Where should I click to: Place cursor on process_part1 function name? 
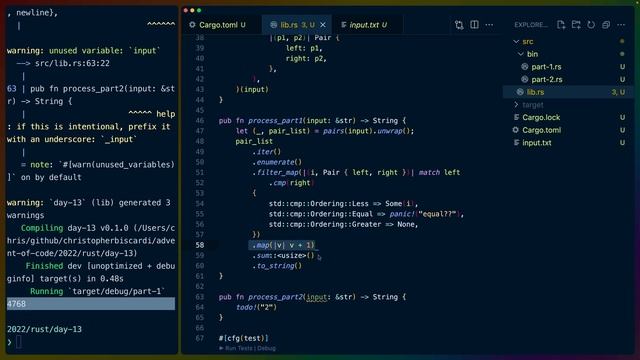(x=276, y=121)
